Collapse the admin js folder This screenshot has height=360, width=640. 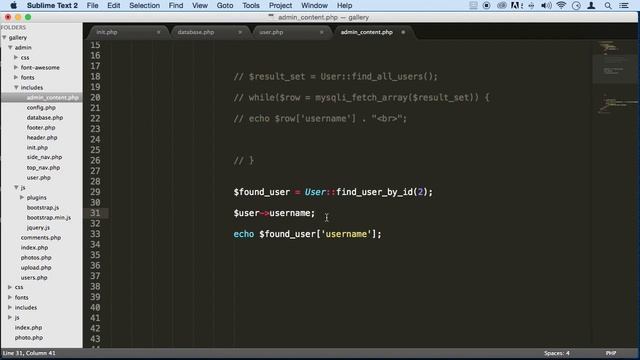tap(16, 187)
